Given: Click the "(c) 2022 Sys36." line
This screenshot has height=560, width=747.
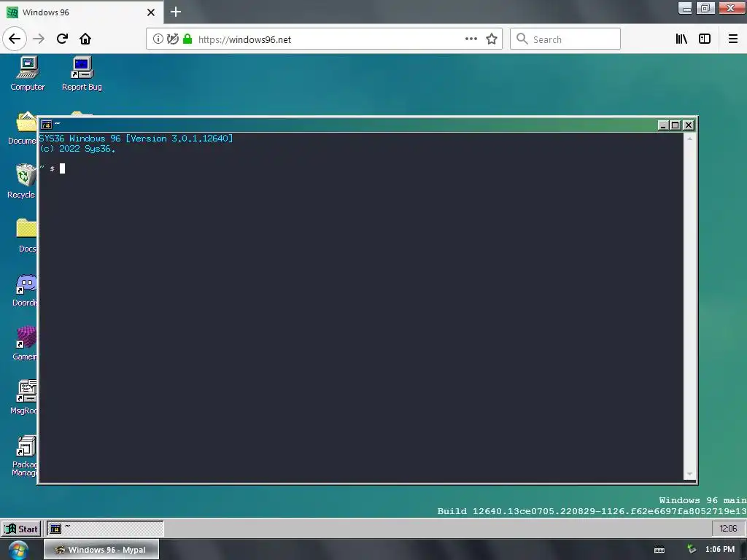Looking at the screenshot, I should 77,149.
